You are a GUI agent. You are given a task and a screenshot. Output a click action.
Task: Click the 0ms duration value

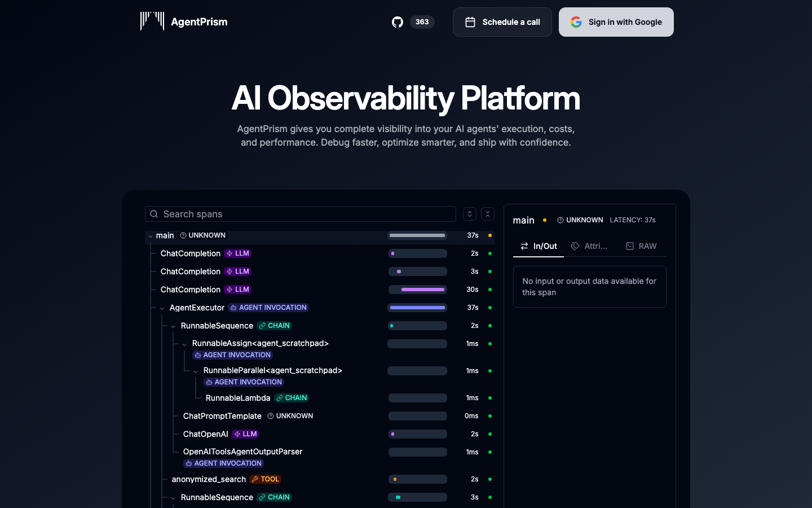pyautogui.click(x=471, y=416)
